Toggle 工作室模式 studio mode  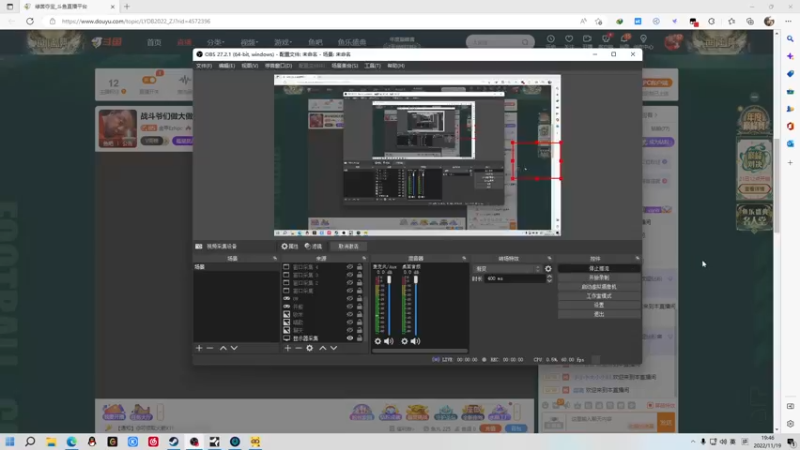pos(599,296)
